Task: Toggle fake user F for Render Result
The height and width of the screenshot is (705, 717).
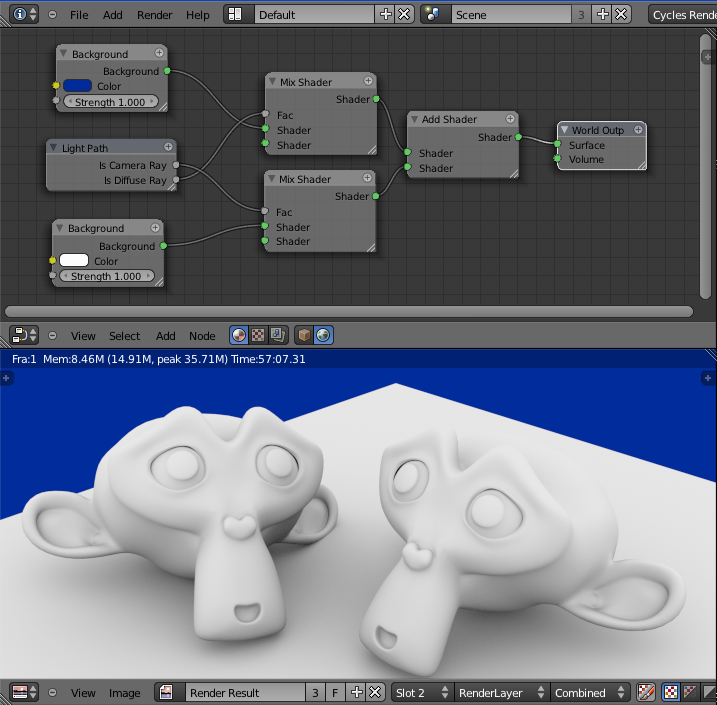Action: 335,692
